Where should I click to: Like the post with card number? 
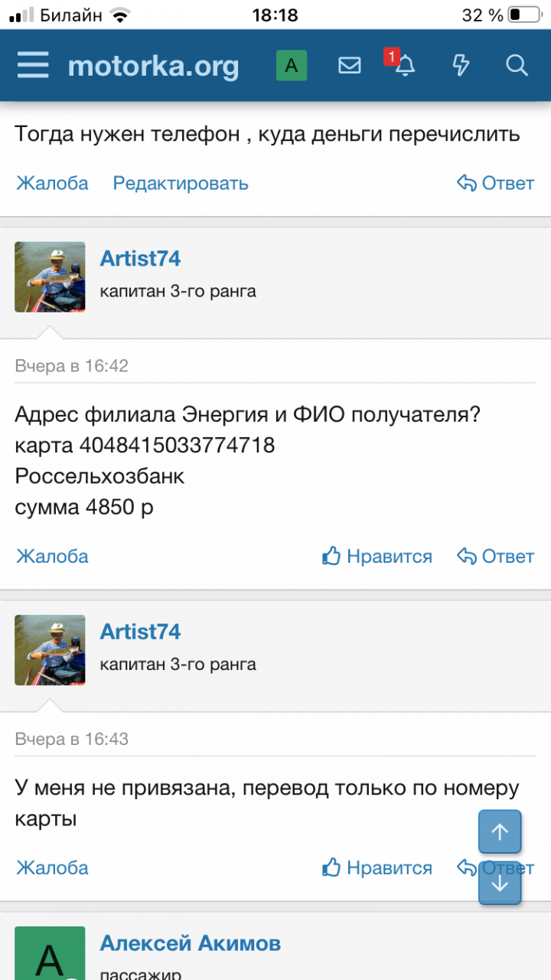377,557
